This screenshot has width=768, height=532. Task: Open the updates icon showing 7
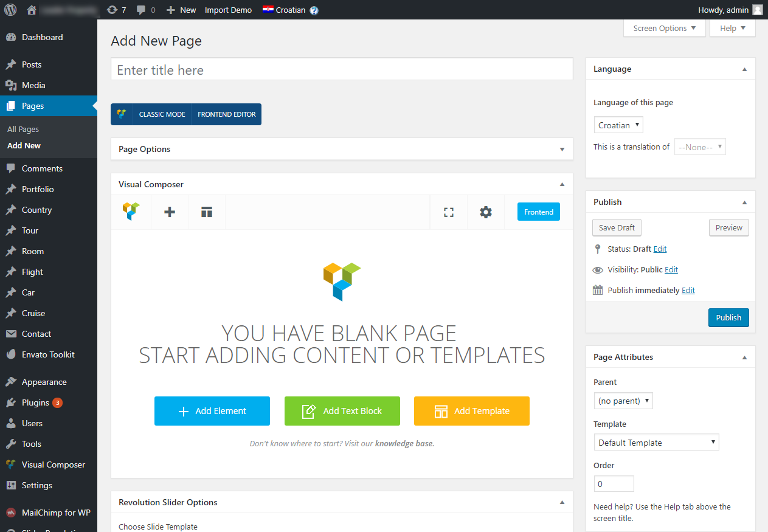(x=116, y=10)
